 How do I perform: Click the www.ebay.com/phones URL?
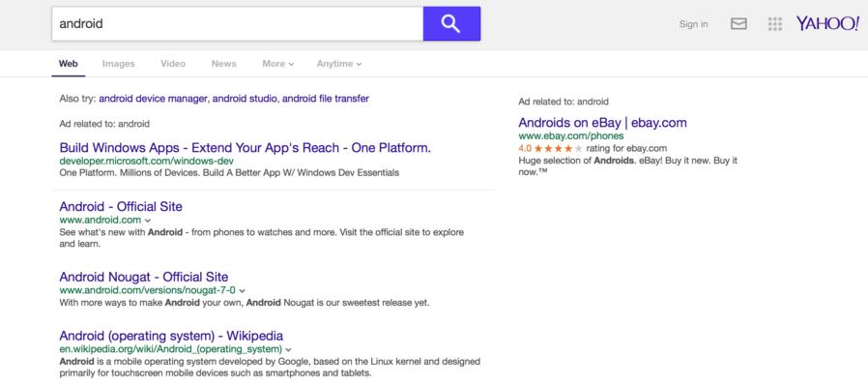(x=570, y=135)
